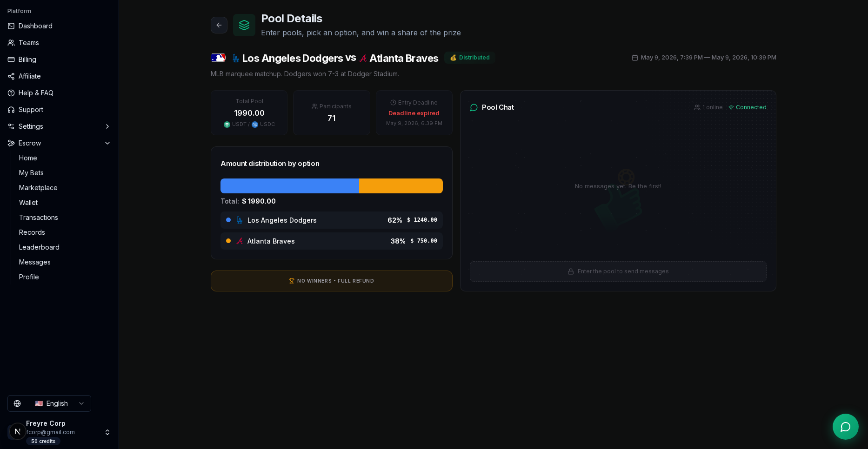View the Leaderboard
This screenshot has width=868, height=449.
coord(64,247)
